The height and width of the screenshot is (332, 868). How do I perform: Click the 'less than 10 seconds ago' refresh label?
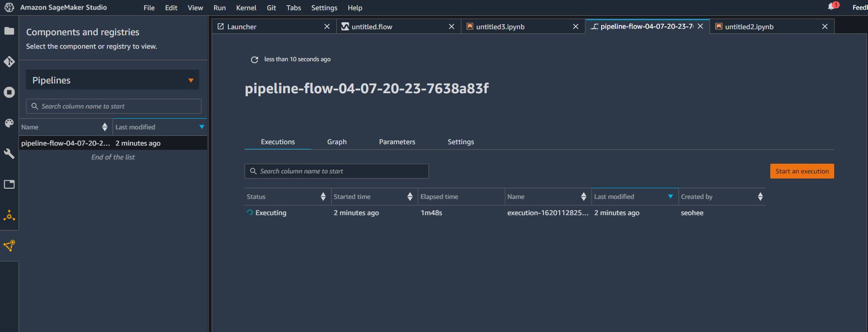pos(297,59)
